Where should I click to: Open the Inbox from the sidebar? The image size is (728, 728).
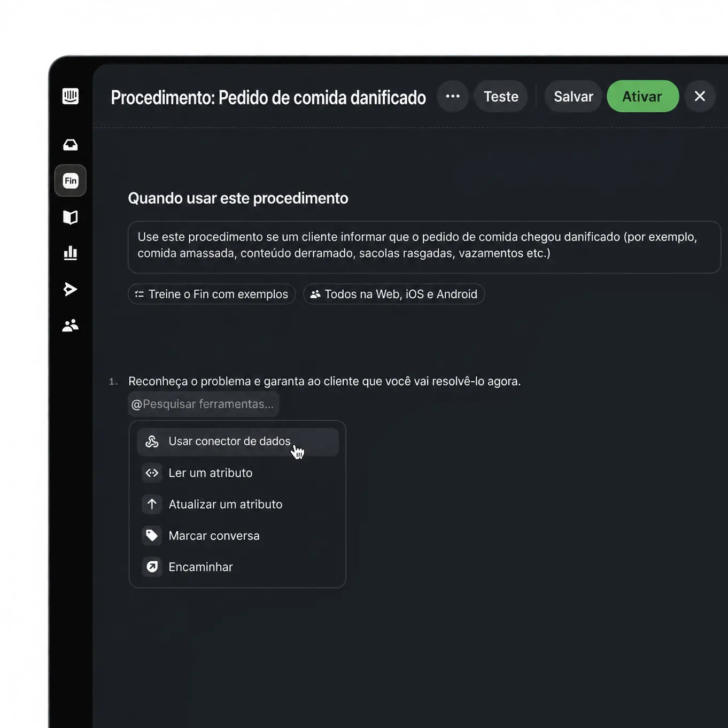click(x=71, y=145)
